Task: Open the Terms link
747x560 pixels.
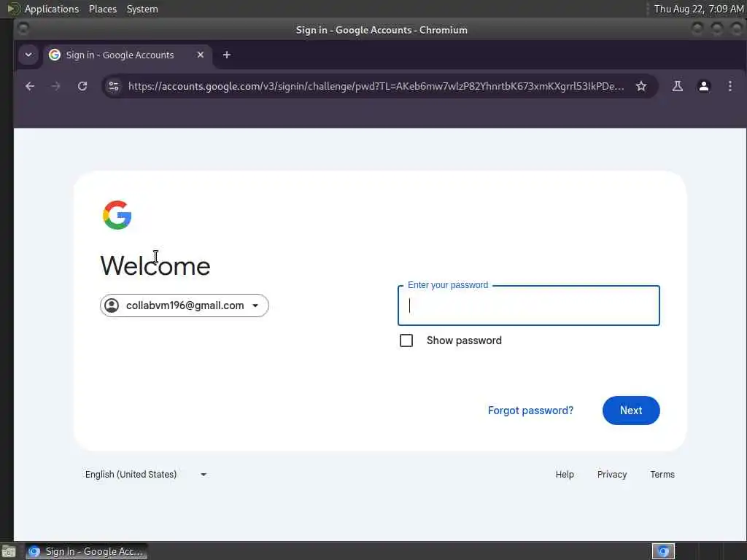Action: point(662,474)
